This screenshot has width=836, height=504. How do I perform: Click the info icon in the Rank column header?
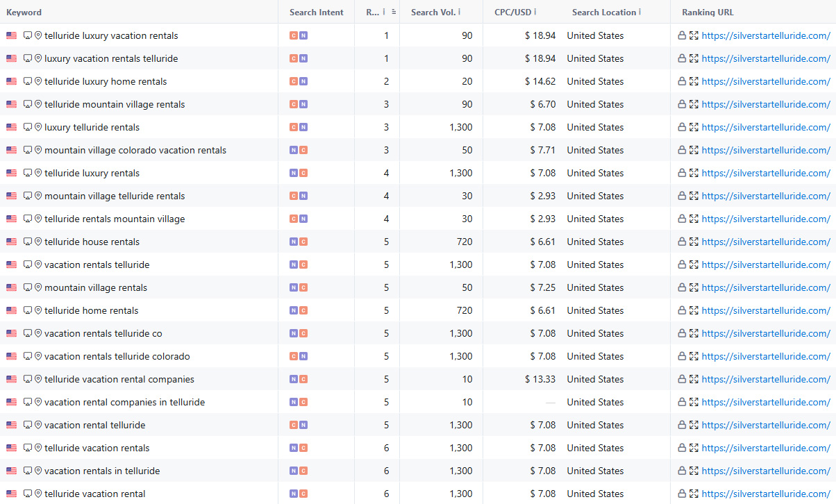click(384, 12)
